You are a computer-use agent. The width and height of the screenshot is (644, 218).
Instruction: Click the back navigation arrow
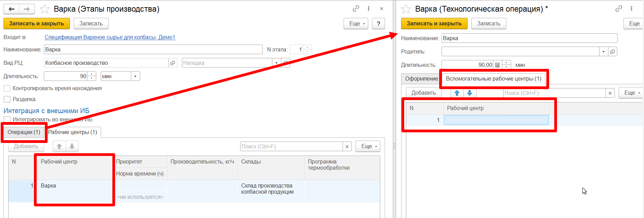point(11,9)
